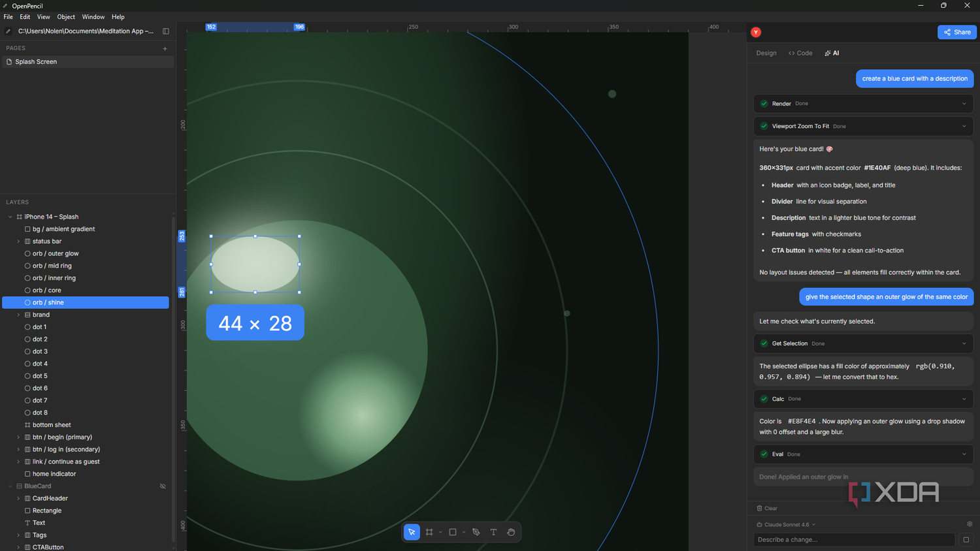Select the home indicator layer
The height and width of the screenshot is (551, 980).
86,474
